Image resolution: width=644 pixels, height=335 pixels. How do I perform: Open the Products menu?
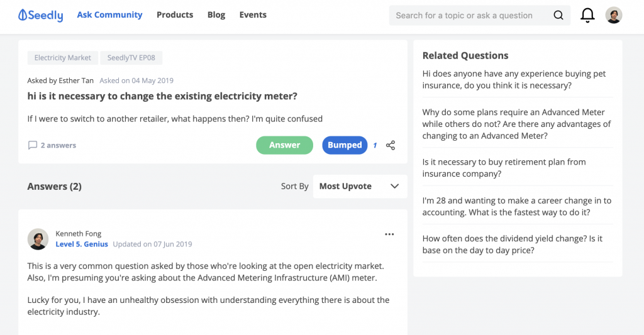[175, 15]
